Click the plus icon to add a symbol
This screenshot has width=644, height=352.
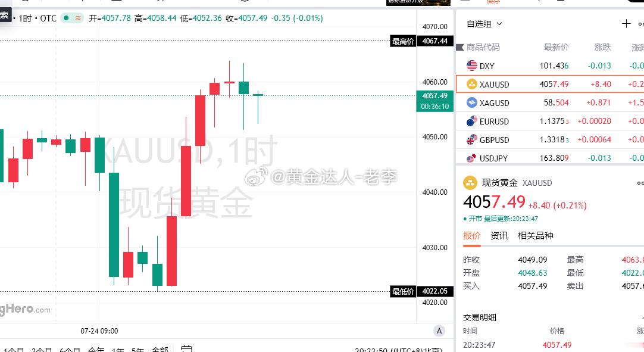(626, 24)
